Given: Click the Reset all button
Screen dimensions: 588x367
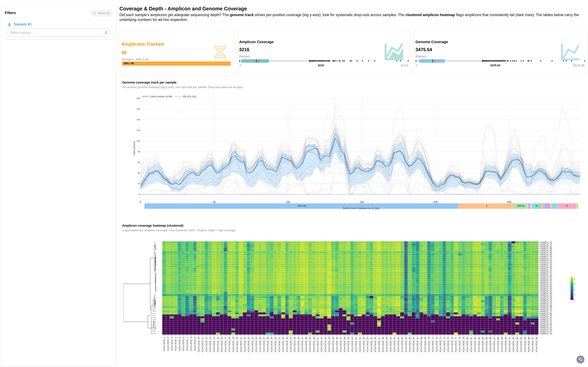Looking at the screenshot, I should (x=102, y=13).
